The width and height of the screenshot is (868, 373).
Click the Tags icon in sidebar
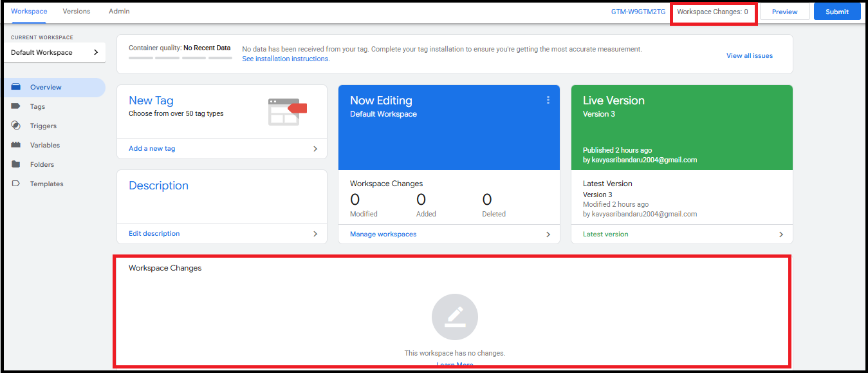click(x=16, y=106)
